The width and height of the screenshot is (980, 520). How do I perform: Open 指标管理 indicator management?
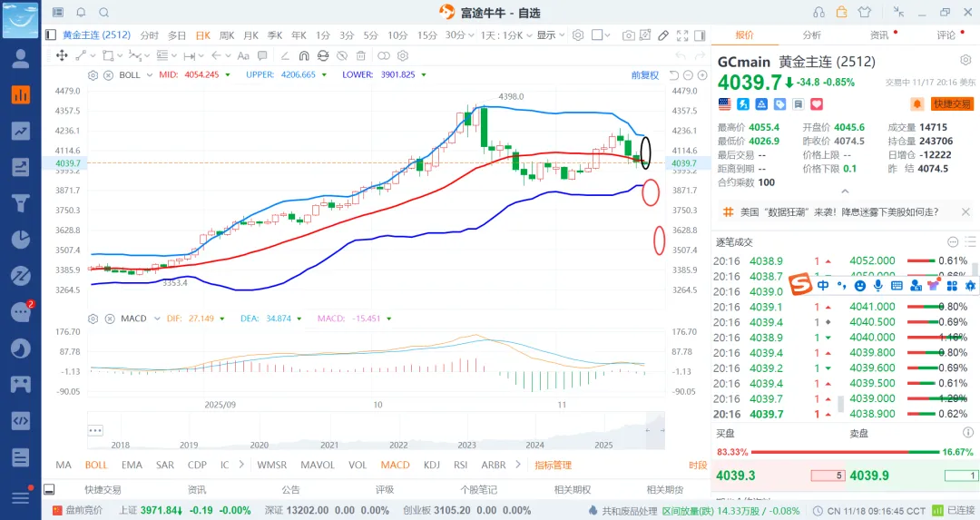pos(554,465)
